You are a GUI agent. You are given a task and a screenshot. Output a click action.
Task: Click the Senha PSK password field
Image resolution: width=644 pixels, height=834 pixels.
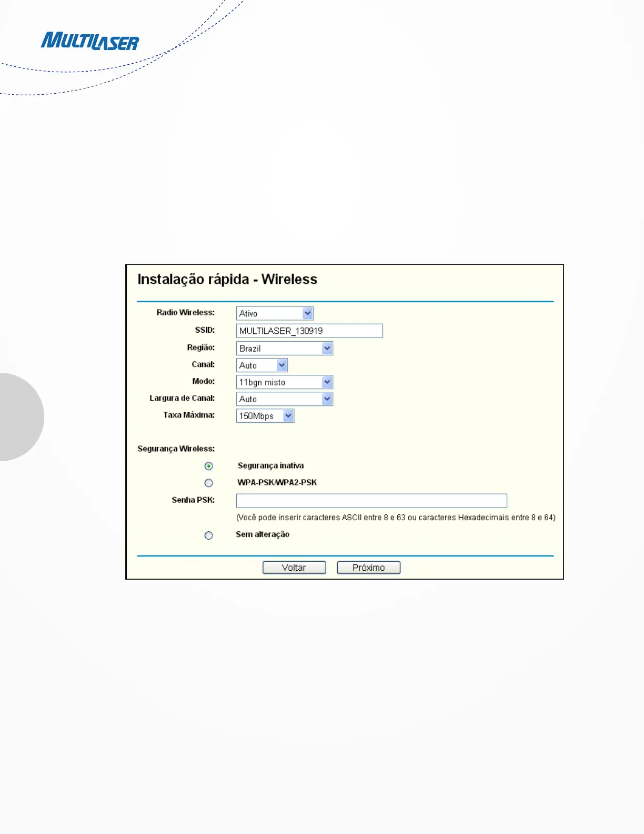click(371, 501)
